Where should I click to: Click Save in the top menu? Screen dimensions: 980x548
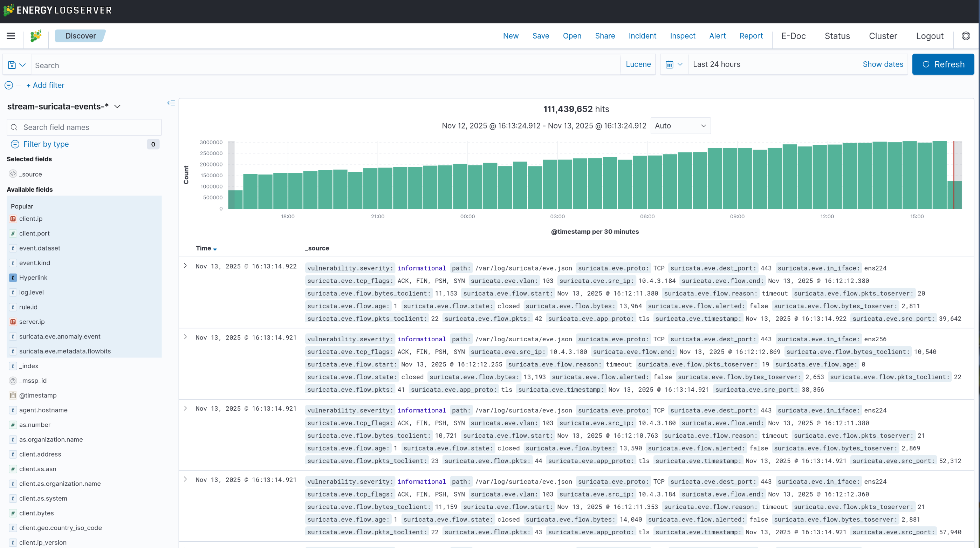(x=541, y=36)
